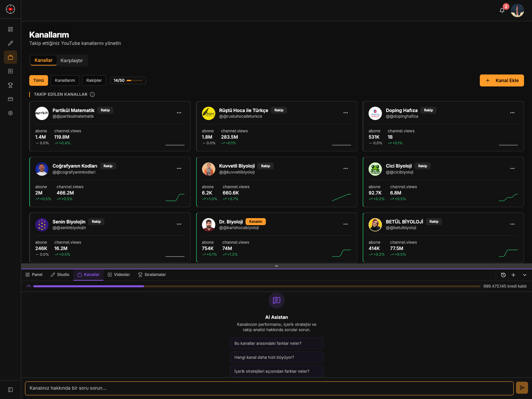The height and width of the screenshot is (399, 532).
Task: Open the notifications bell
Action: coord(502,10)
